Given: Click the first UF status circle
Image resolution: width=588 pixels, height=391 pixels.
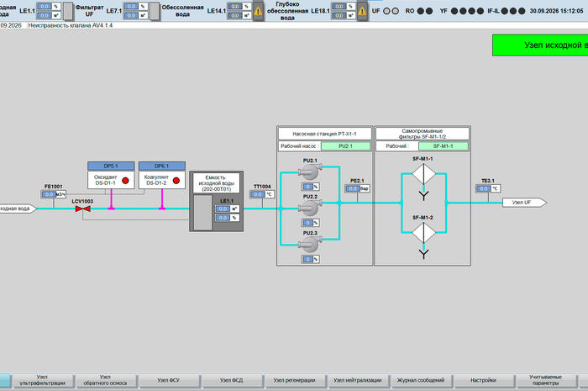Looking at the screenshot, I should click(386, 11).
